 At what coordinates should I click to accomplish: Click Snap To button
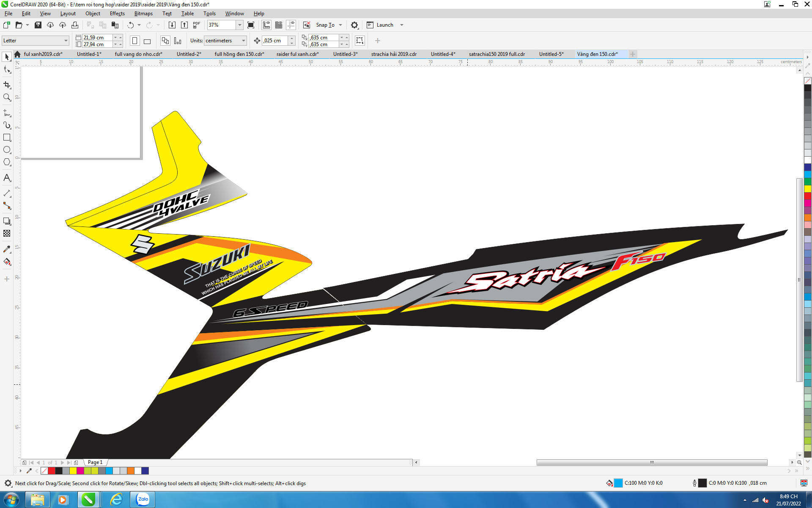coord(325,25)
